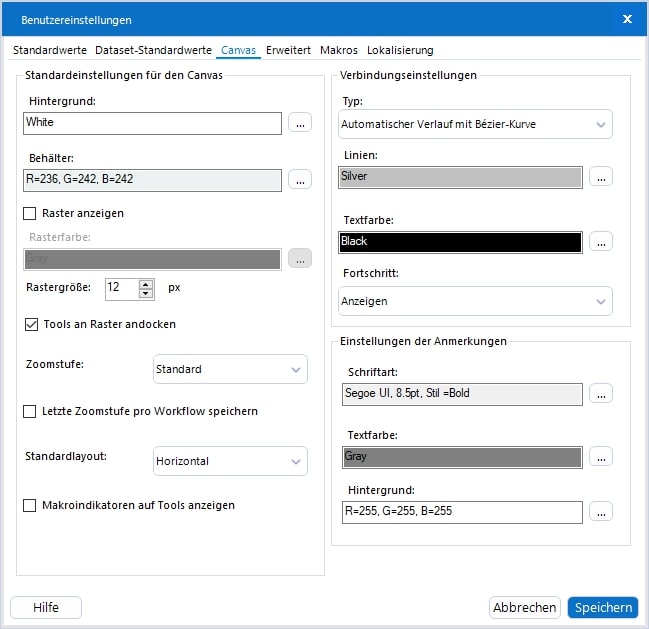Open the Standardlayout Horizontal dropdown
Screen dimensions: 649x629
pos(230,461)
